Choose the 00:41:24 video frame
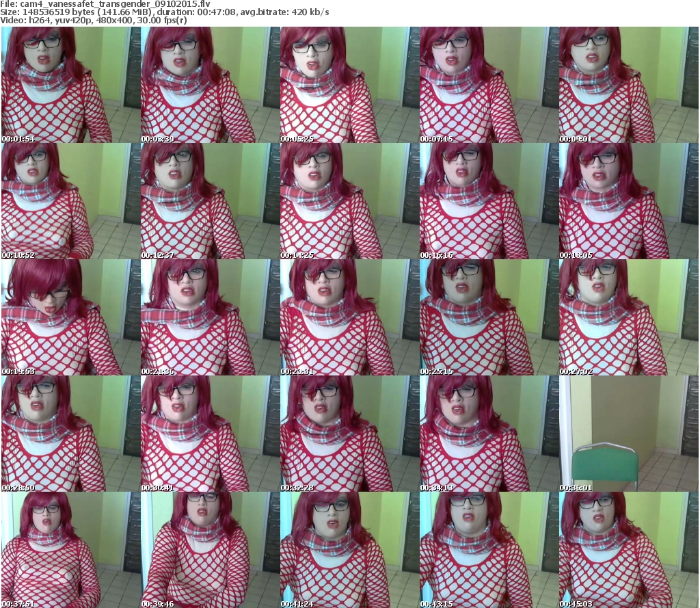The width and height of the screenshot is (700, 608). [349, 550]
